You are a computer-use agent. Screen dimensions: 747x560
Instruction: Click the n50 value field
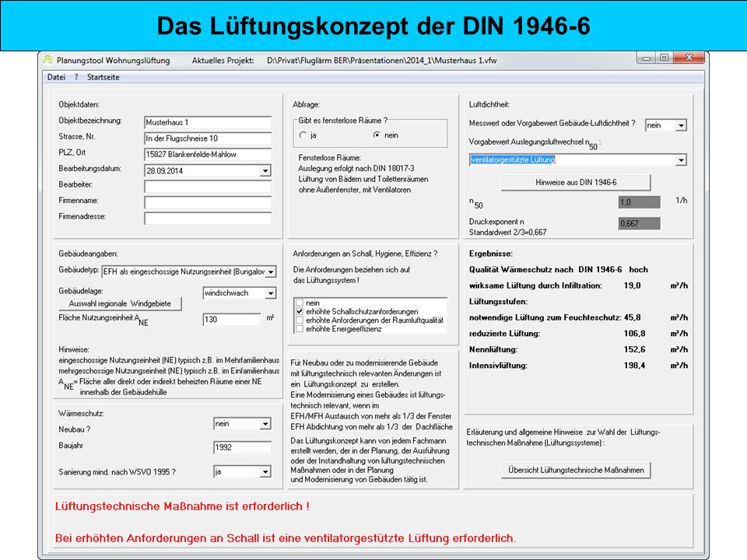point(640,202)
